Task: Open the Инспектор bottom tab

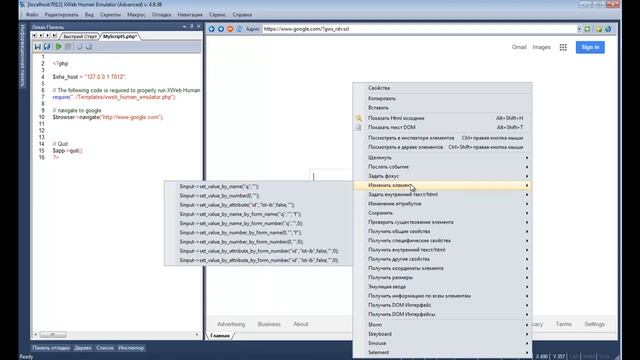Action: click(131, 348)
